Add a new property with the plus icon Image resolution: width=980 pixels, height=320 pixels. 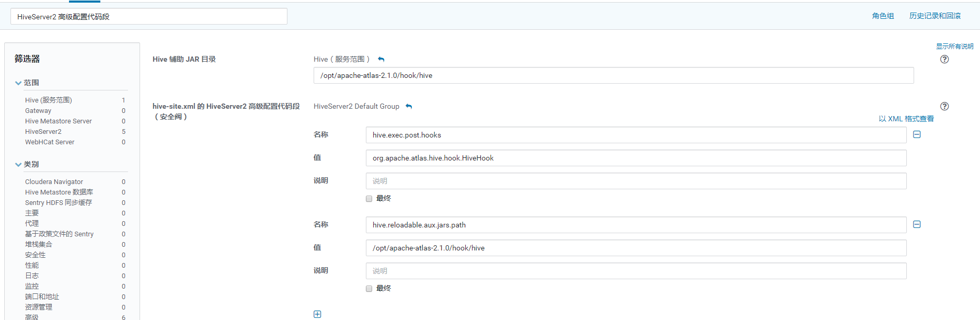coord(317,314)
